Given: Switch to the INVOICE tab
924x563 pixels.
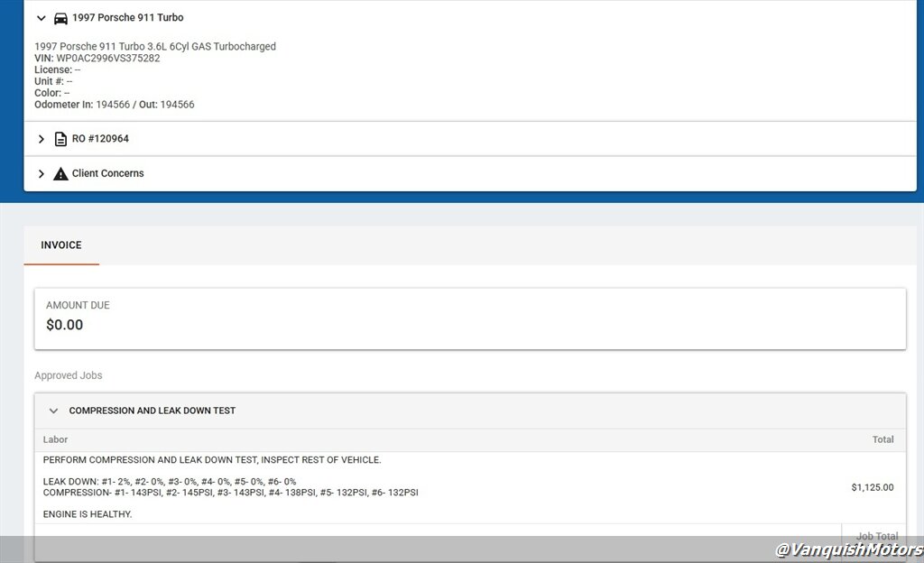Looking at the screenshot, I should pyautogui.click(x=61, y=245).
